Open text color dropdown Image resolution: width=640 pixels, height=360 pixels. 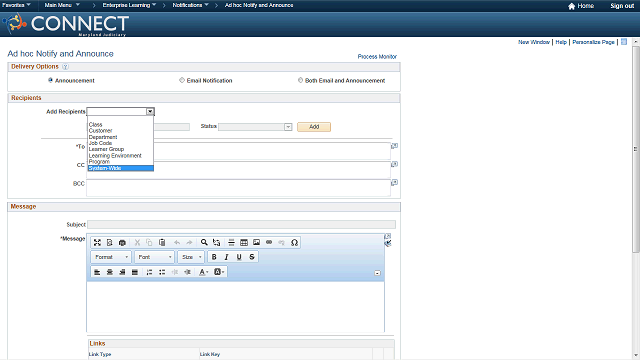(203, 272)
